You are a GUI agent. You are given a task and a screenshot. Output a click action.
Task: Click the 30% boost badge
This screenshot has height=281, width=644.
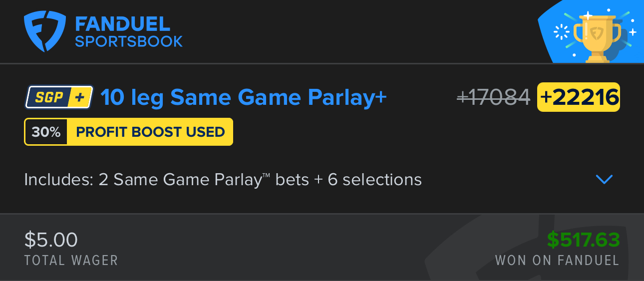click(46, 132)
